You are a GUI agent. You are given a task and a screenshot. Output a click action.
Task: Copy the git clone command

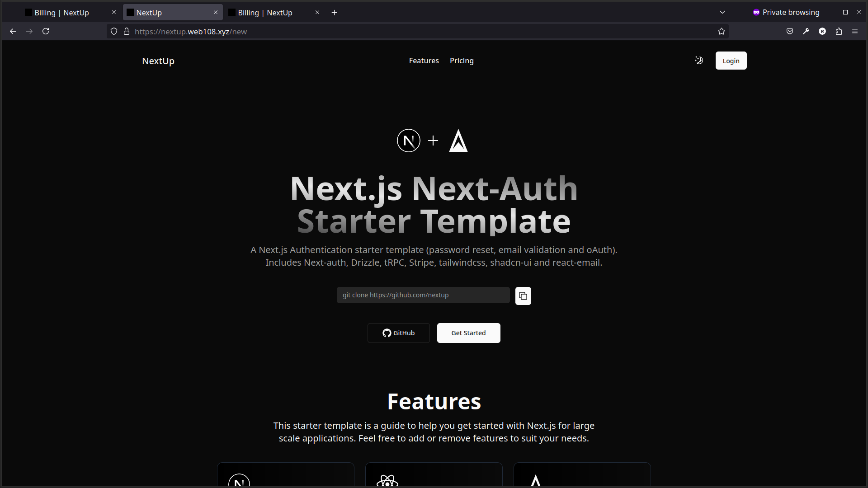pyautogui.click(x=523, y=296)
